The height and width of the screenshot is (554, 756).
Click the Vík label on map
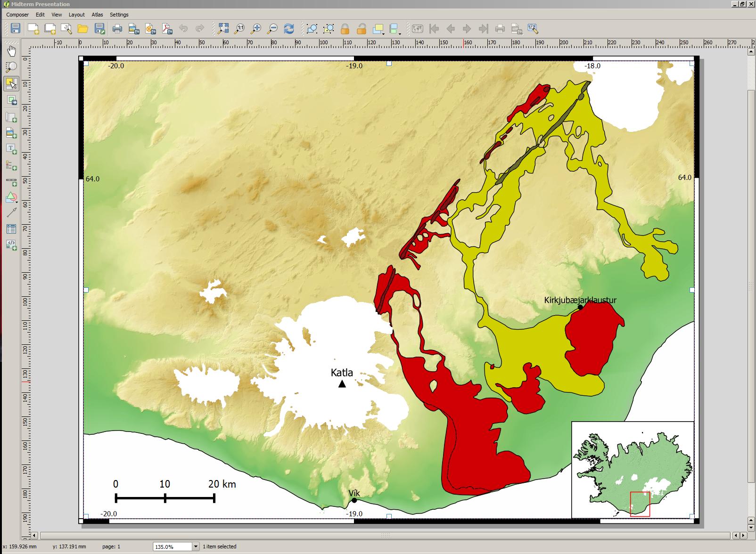tap(354, 493)
